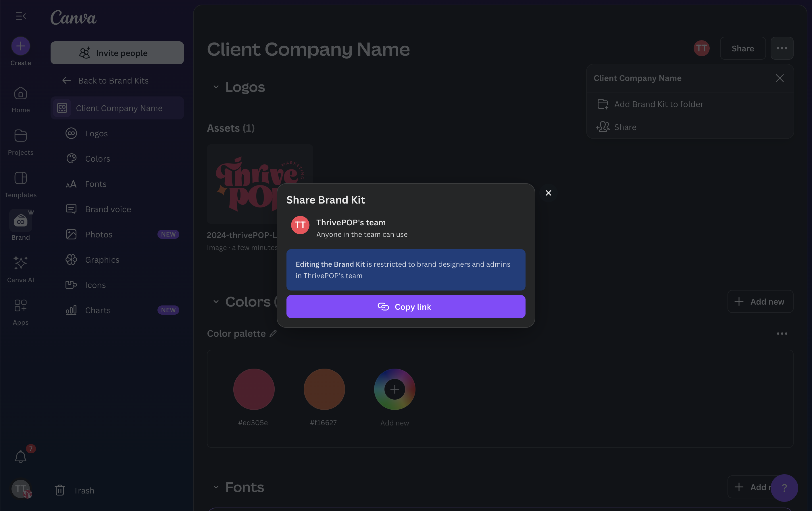Select the #f16627 color swatch
The width and height of the screenshot is (812, 511).
pos(324,389)
